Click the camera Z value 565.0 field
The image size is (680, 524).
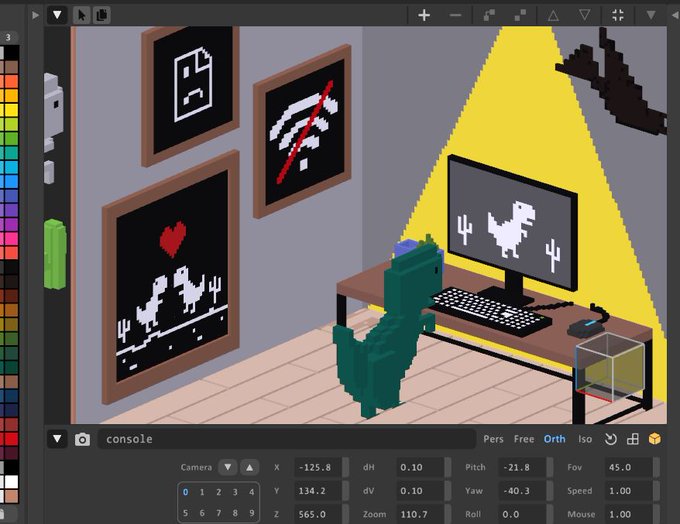click(x=318, y=514)
